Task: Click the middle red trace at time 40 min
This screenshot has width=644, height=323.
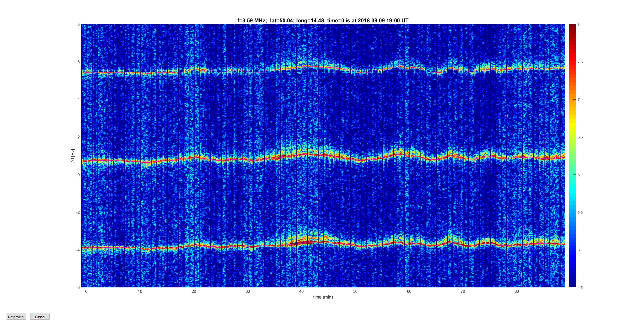Action: (302, 155)
